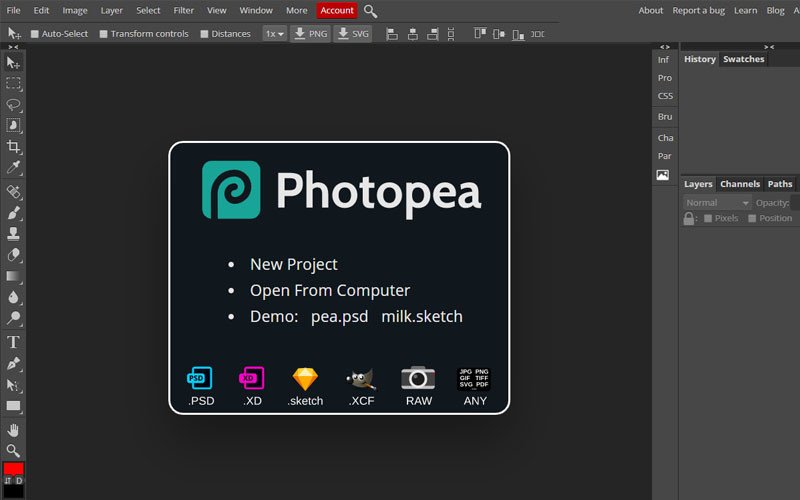Open the Normal blend mode dropdown
The image size is (800, 500).
pyautogui.click(x=717, y=203)
